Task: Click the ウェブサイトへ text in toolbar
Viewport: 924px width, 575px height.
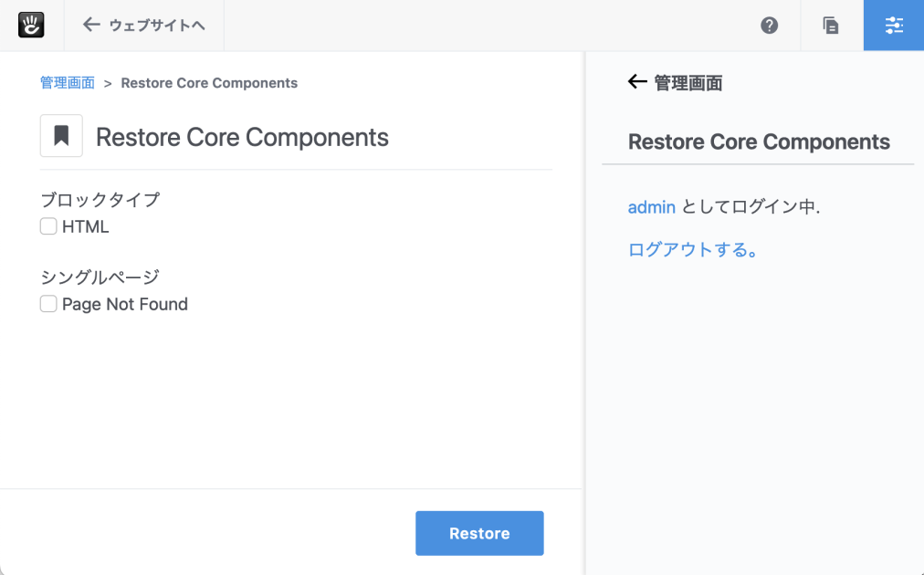Action: 157,26
